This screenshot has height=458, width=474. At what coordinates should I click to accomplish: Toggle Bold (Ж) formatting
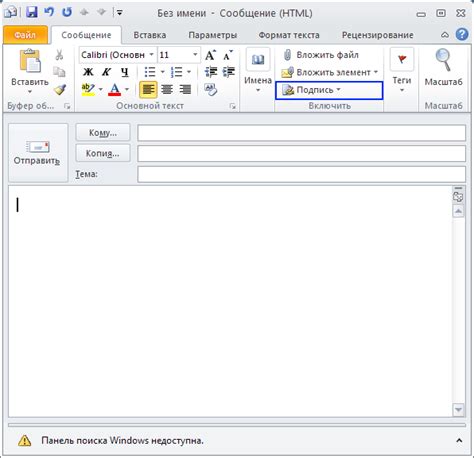pos(88,72)
